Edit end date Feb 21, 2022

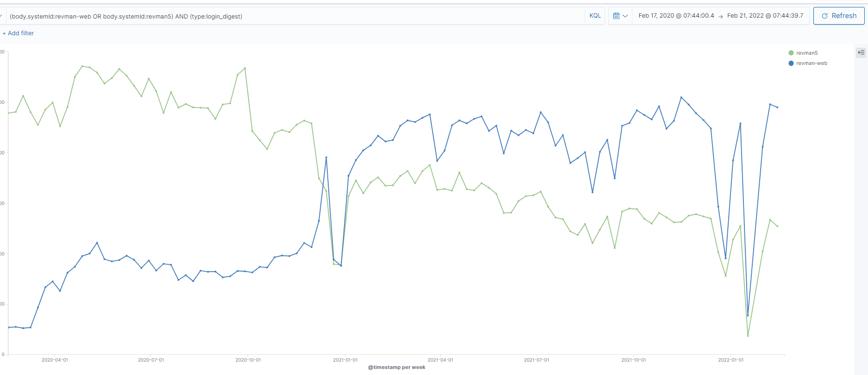point(765,16)
